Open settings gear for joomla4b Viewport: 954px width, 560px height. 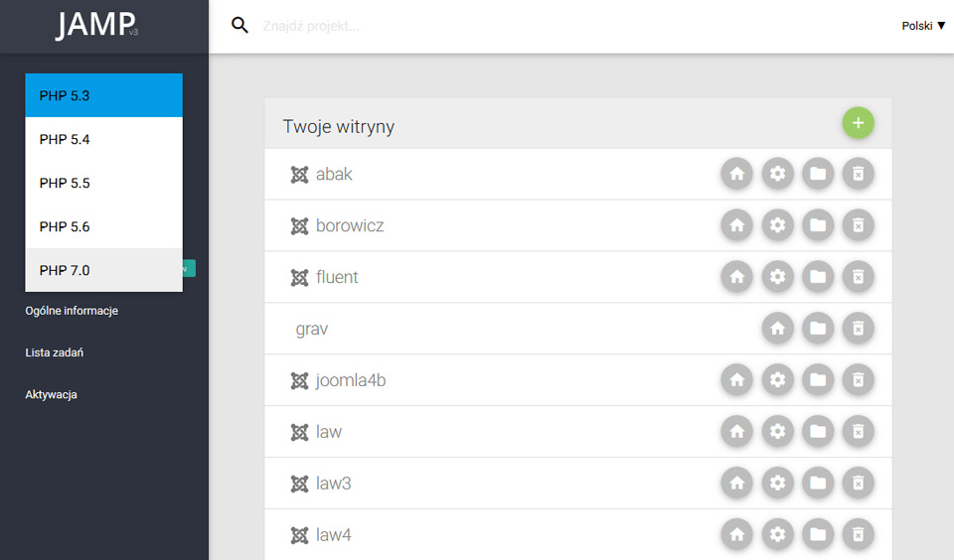(x=777, y=380)
